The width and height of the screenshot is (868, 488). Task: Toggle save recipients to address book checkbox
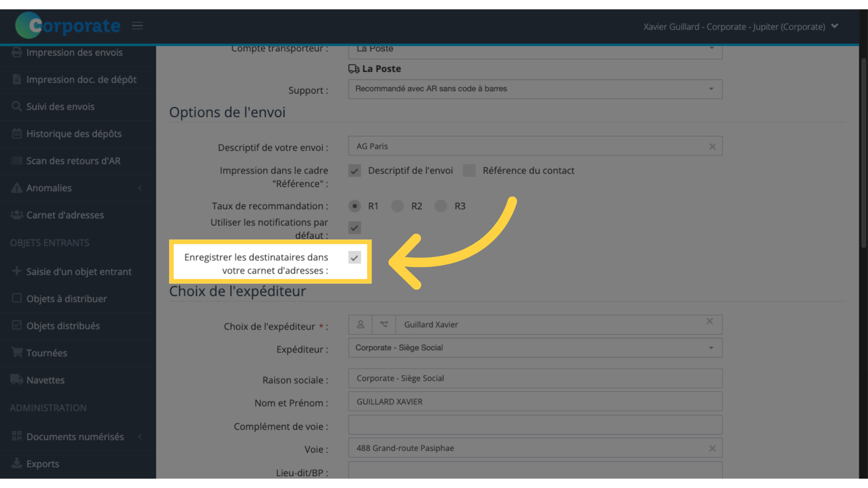click(x=354, y=258)
